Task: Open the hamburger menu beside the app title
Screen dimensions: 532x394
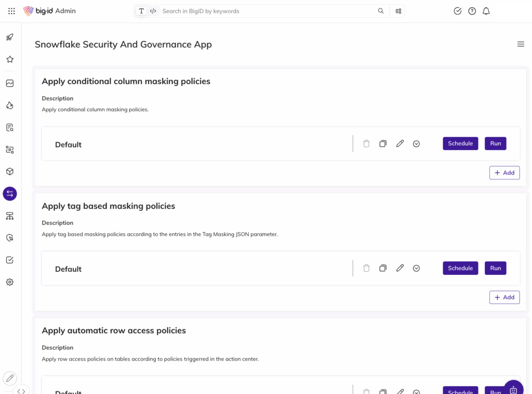Action: [x=521, y=44]
